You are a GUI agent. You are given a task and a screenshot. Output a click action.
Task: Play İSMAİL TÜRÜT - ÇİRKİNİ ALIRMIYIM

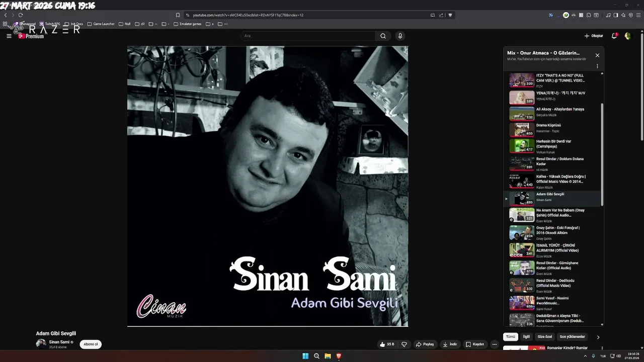[x=552, y=250]
